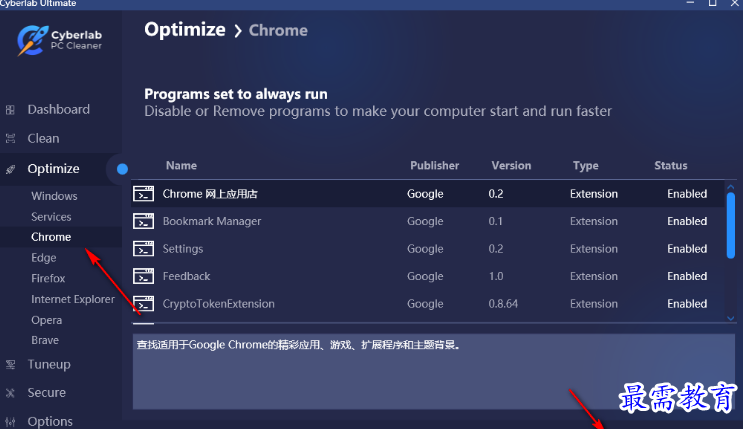Click the Chrome breadcrumb label
The width and height of the screenshot is (743, 429).
pyautogui.click(x=278, y=30)
